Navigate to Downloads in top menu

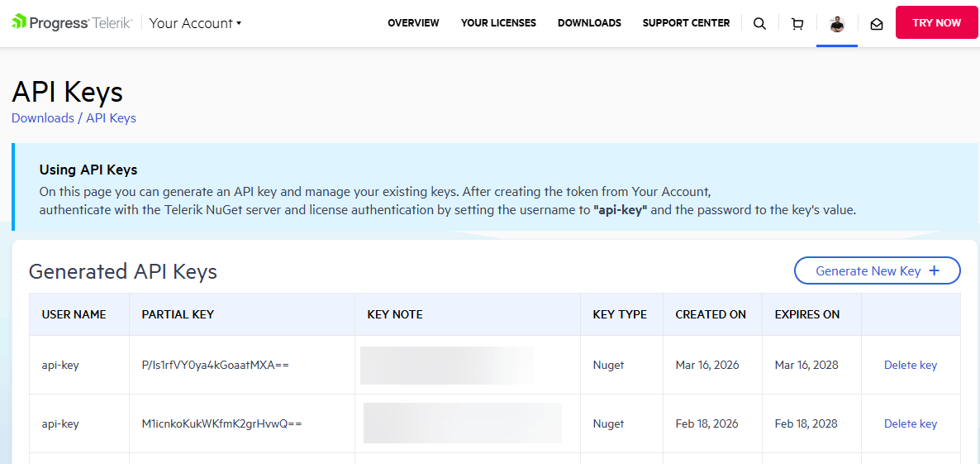click(x=589, y=23)
